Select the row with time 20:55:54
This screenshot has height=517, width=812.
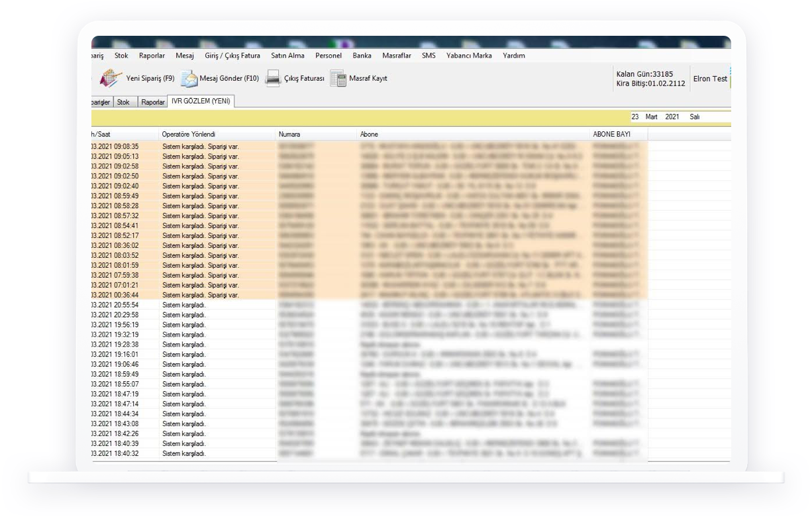tap(265, 305)
